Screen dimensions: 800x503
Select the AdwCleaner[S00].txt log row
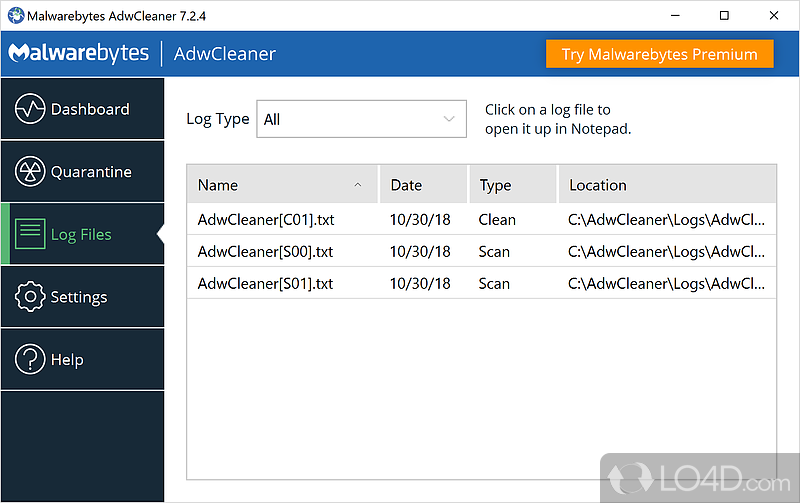click(265, 252)
